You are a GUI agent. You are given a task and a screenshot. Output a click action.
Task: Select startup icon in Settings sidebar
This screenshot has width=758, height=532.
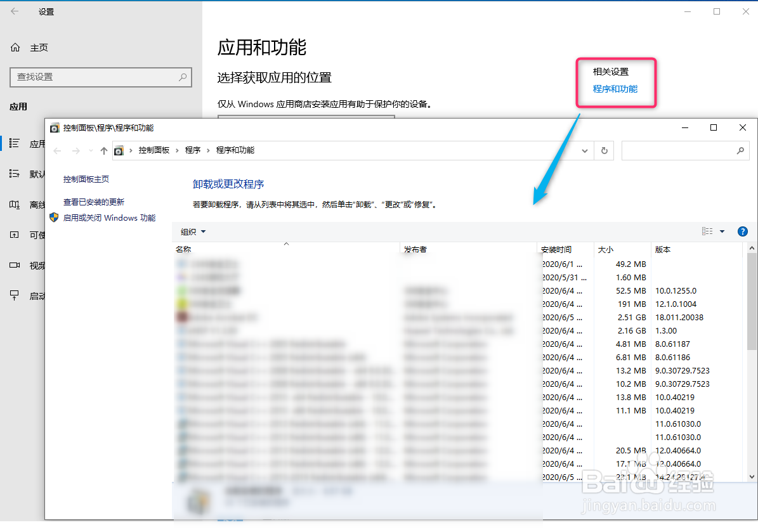(x=15, y=295)
